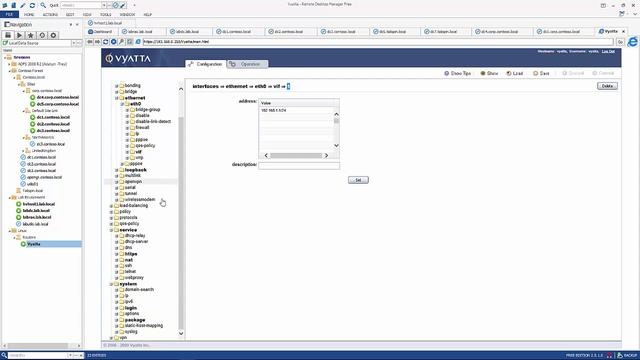Image resolution: width=640 pixels, height=360 pixels.
Task: Click the Quick connect host input field
Action: (81, 5)
